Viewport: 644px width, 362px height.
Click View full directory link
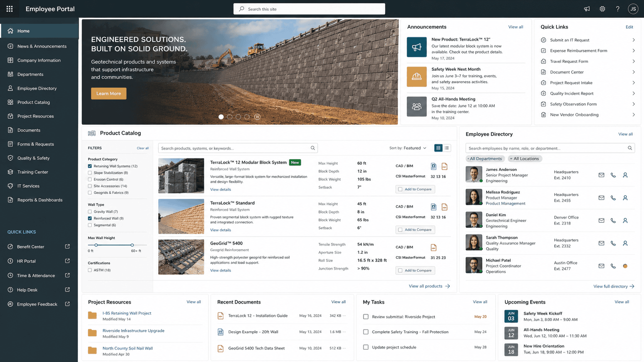tap(614, 286)
